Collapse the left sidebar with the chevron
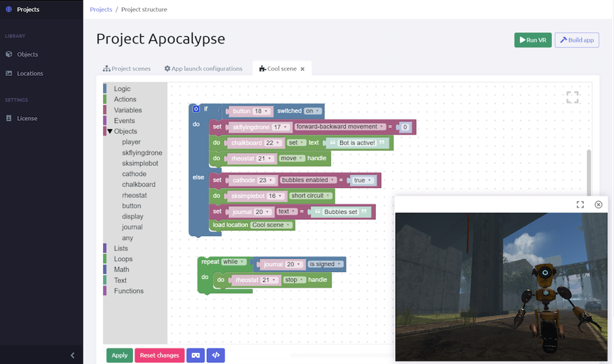614x364 pixels. pos(72,356)
